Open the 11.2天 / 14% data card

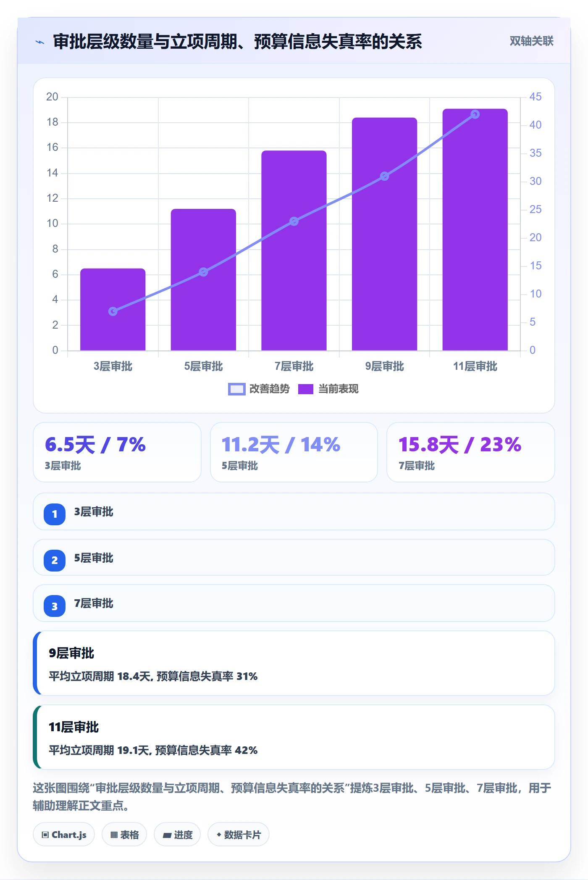(294, 452)
